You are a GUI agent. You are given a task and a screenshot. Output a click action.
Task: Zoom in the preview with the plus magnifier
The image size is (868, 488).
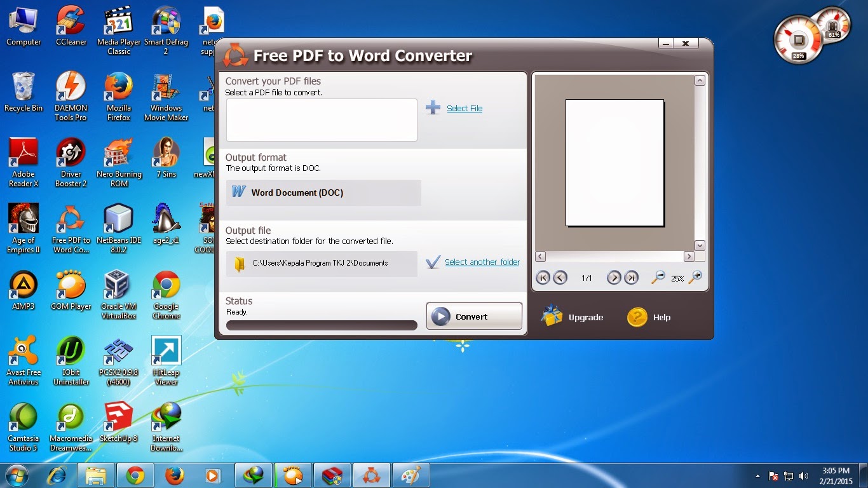coord(696,277)
